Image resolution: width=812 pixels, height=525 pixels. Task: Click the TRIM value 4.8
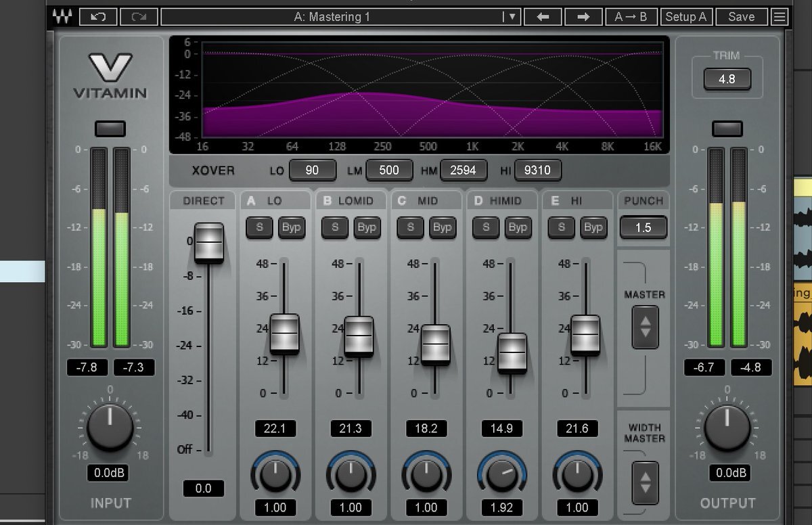727,79
